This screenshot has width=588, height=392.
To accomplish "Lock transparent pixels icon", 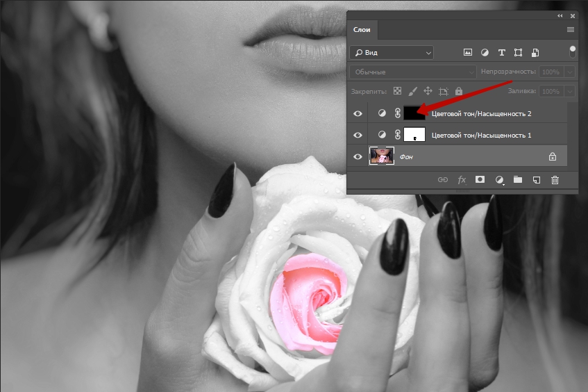I will pyautogui.click(x=398, y=91).
